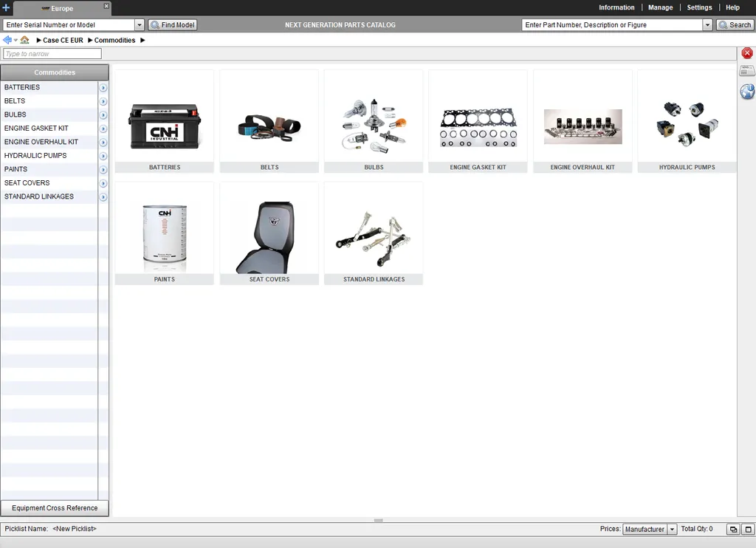Image resolution: width=756 pixels, height=548 pixels.
Task: Go back with the blue arrow icon
Action: click(x=7, y=40)
